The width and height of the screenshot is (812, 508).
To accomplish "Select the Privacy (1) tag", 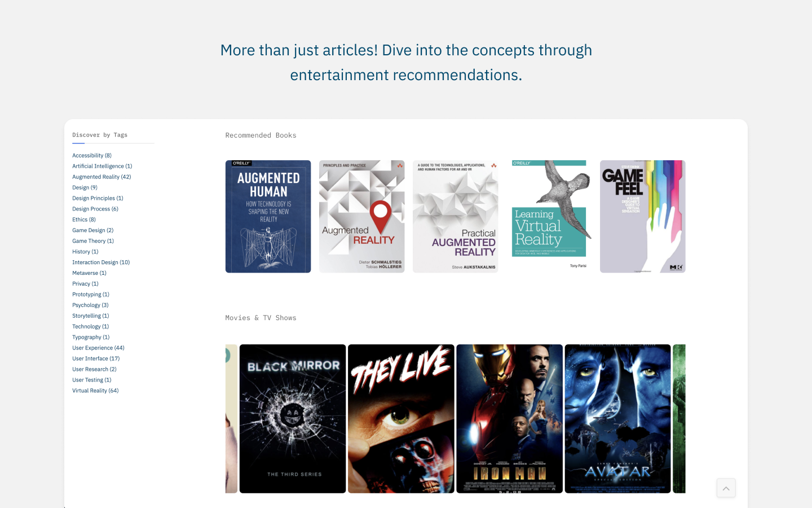I will pyautogui.click(x=85, y=284).
